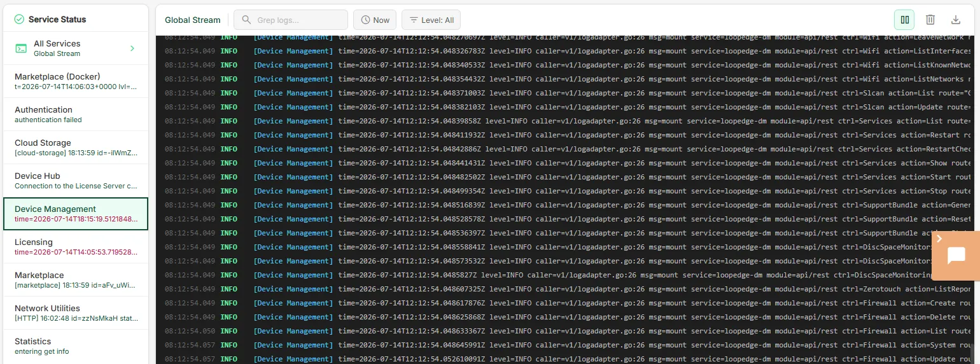This screenshot has height=364, width=980.
Task: Click 'authentication failed' status text
Action: pos(48,120)
